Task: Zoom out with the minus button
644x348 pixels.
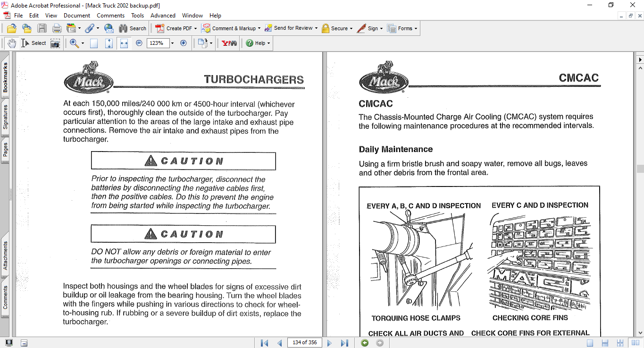Action: tap(139, 43)
